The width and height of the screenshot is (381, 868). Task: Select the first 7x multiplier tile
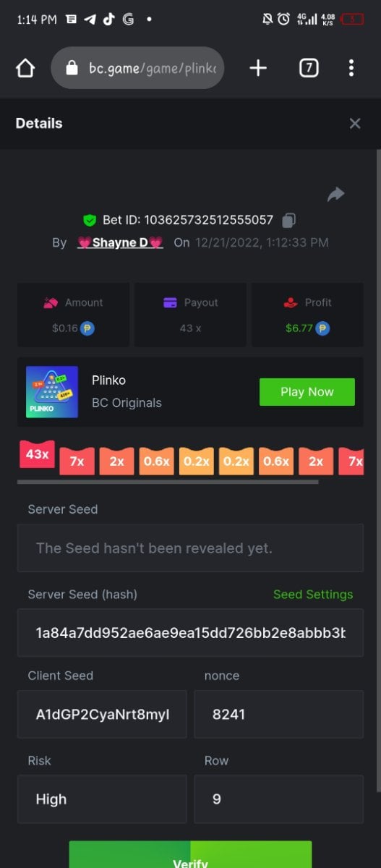pyautogui.click(x=77, y=461)
